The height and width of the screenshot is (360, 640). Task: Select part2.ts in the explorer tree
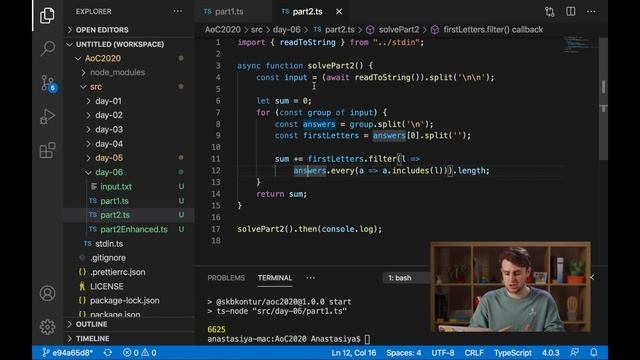click(129, 215)
